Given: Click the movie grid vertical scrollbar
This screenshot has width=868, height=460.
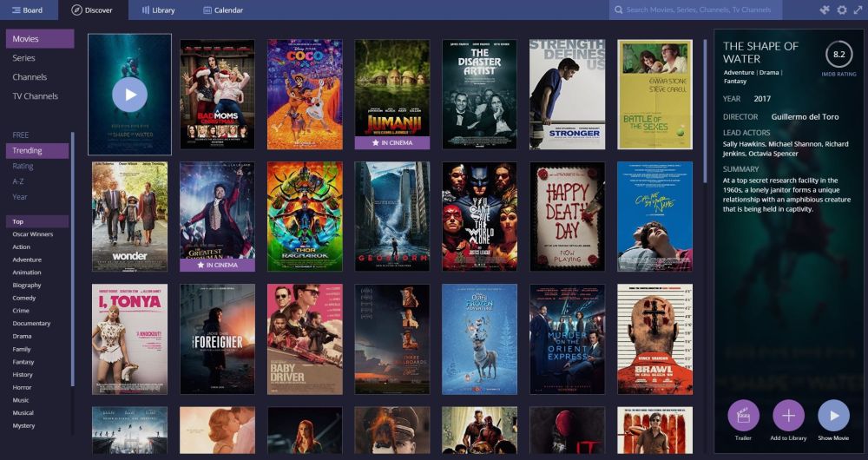Looking at the screenshot, I should 705,111.
